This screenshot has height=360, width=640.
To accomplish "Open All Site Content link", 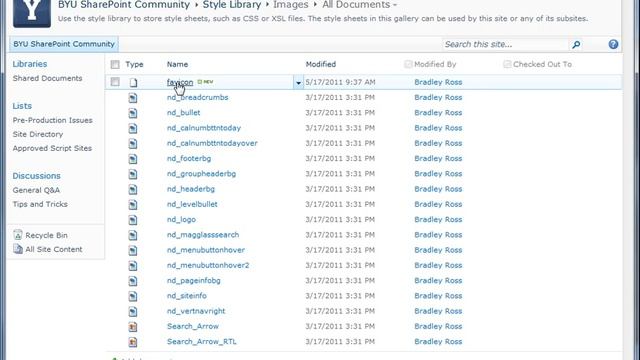I will (x=53, y=249).
